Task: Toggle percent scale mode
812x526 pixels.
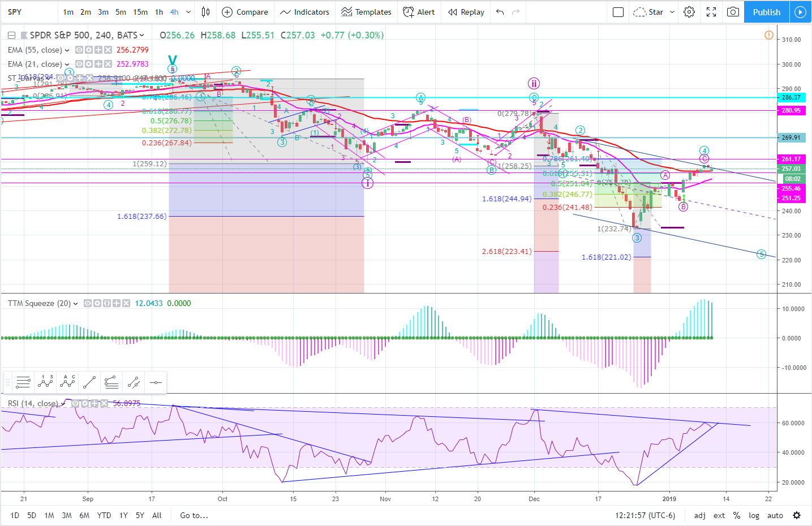Action: (x=737, y=515)
